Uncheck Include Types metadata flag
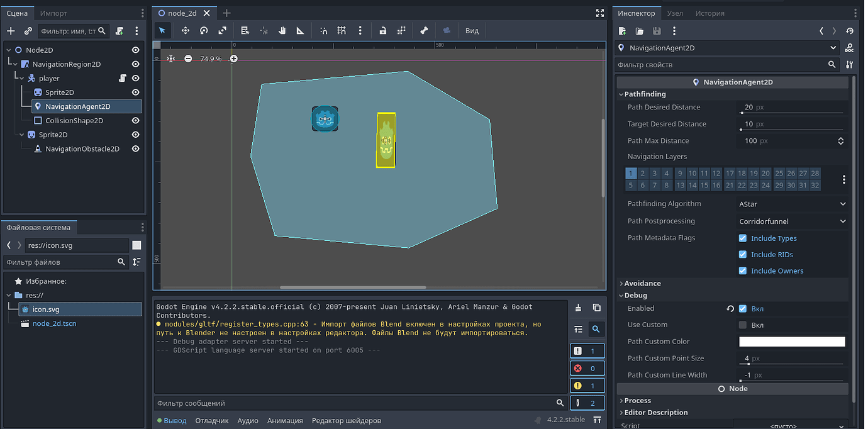868x429 pixels. pos(743,238)
